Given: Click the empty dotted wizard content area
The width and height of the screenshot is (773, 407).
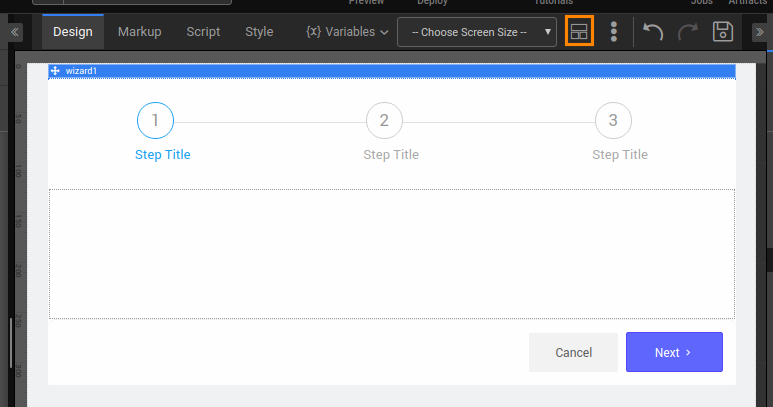Looking at the screenshot, I should point(392,254).
